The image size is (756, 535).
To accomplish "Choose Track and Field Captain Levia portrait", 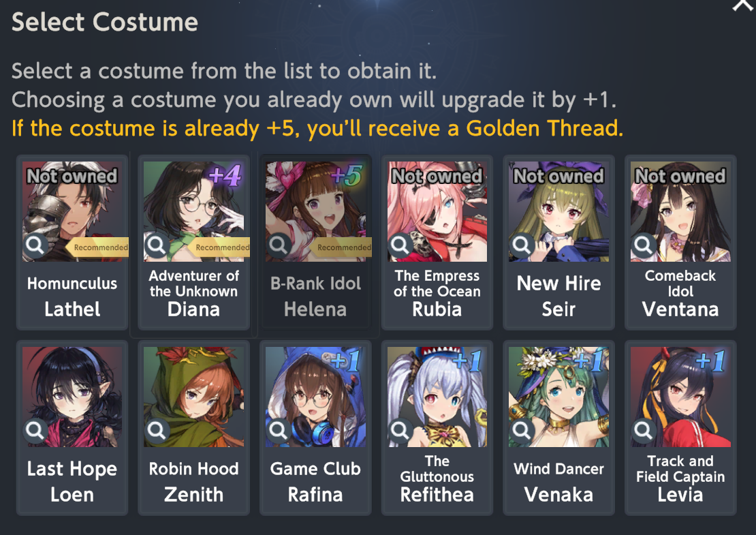I will pyautogui.click(x=680, y=397).
